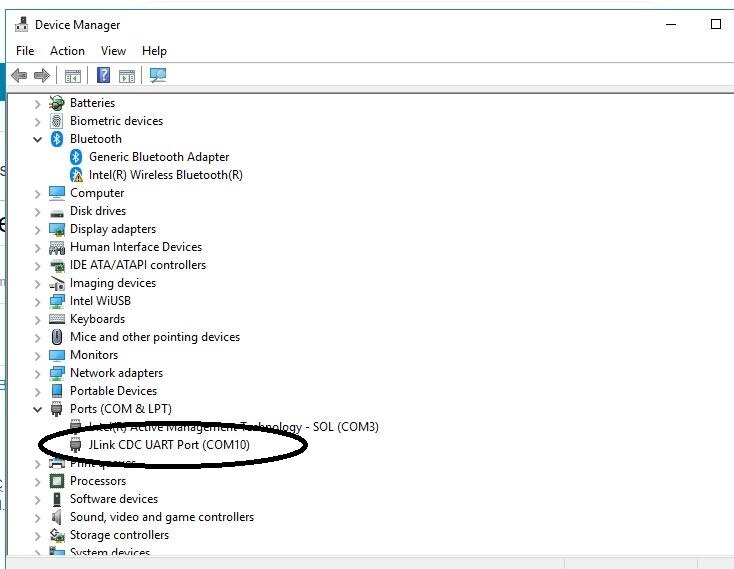Viewport: 734px width, 569px height.
Task: Expand the Monitors node
Action: pyautogui.click(x=37, y=356)
